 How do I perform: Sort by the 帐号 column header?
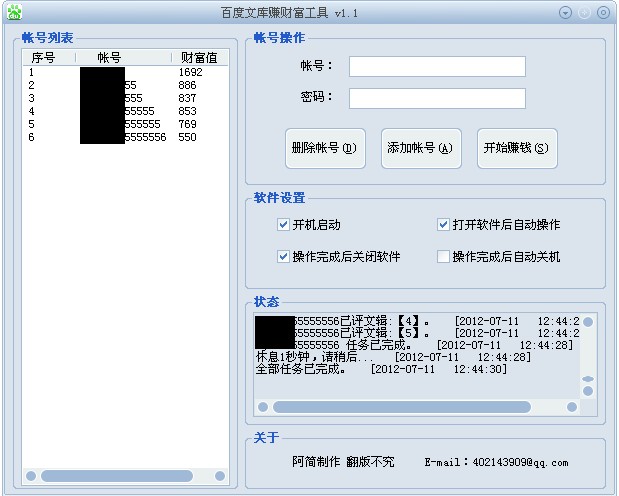123,58
